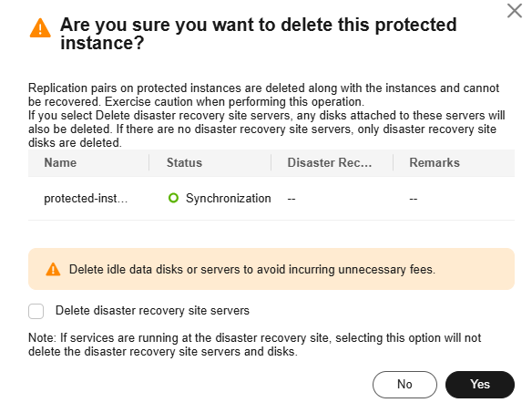This screenshot has height=413, width=532.
Task: Enable Delete disaster recovery site servers checkbox
Action: pos(36,311)
